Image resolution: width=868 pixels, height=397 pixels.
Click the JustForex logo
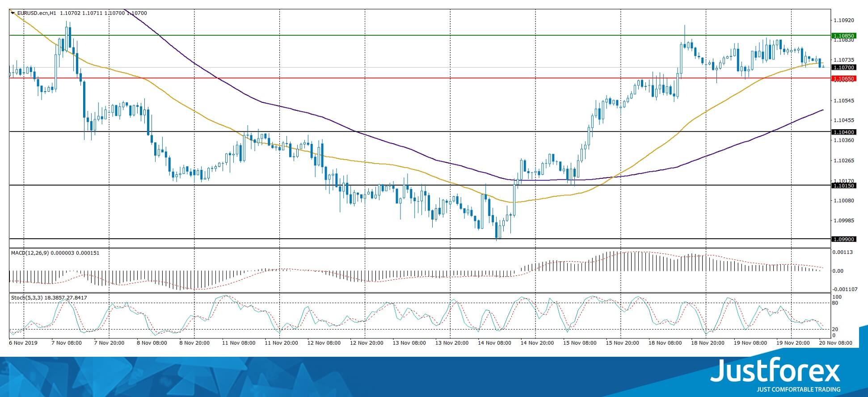pos(775,371)
